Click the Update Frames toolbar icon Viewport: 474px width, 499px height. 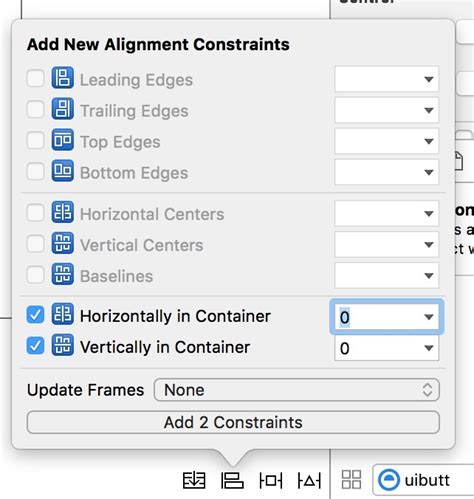tap(194, 480)
